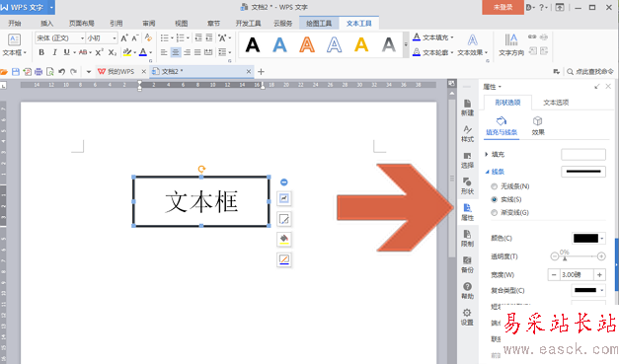Add a new document tab with plus

[261, 72]
